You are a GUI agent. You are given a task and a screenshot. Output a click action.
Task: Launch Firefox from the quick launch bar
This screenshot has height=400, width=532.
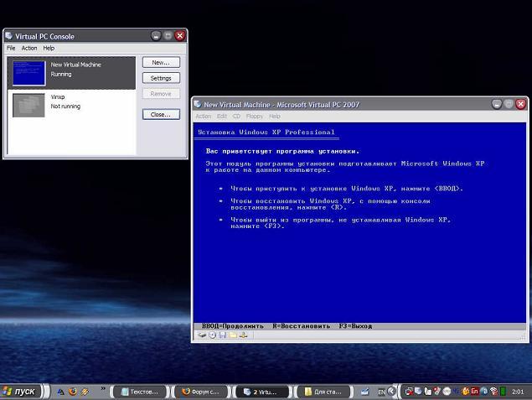pyautogui.click(x=73, y=392)
